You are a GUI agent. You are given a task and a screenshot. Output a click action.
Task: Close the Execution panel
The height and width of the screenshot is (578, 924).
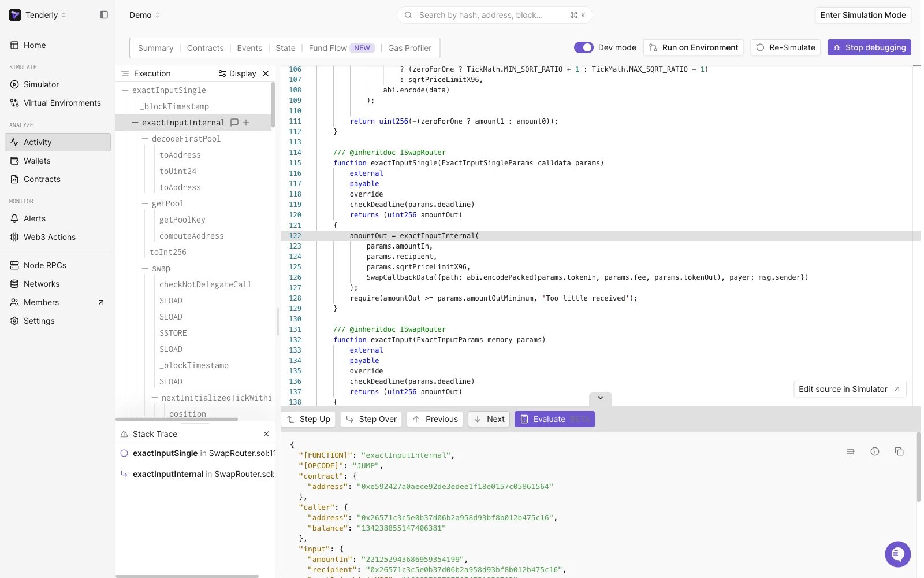tap(266, 73)
